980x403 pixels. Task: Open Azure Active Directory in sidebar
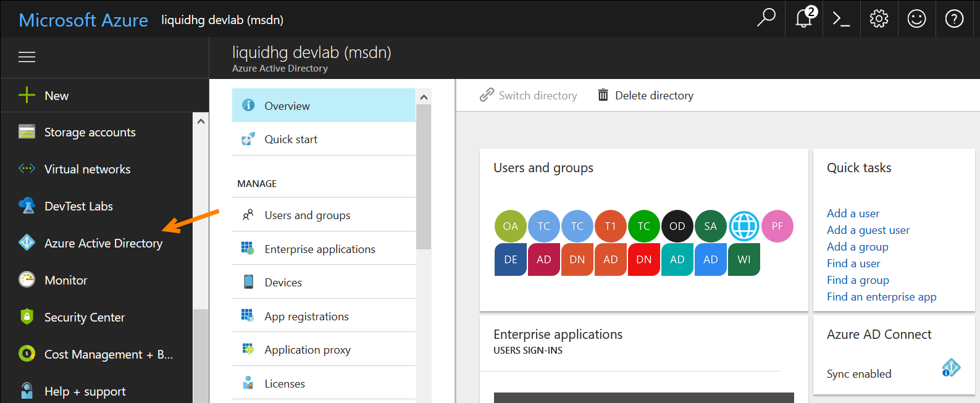103,243
